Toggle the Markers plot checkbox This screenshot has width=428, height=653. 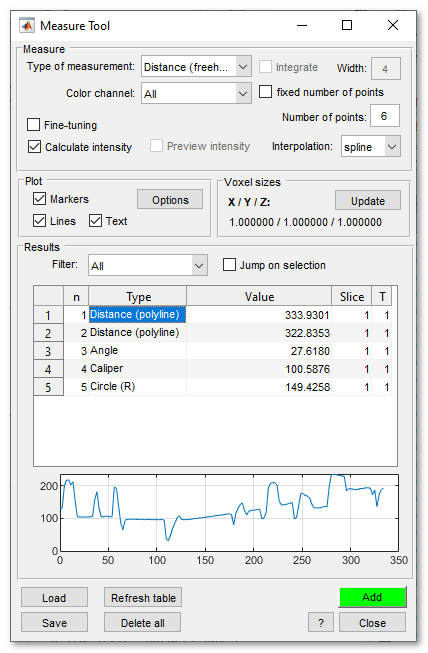pyautogui.click(x=40, y=199)
